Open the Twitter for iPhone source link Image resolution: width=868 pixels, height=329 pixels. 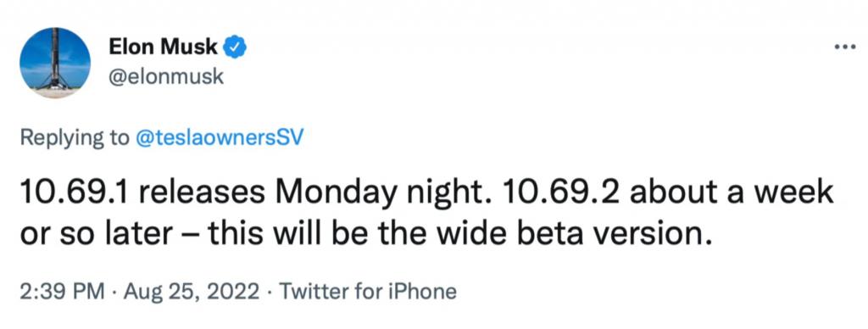(368, 292)
